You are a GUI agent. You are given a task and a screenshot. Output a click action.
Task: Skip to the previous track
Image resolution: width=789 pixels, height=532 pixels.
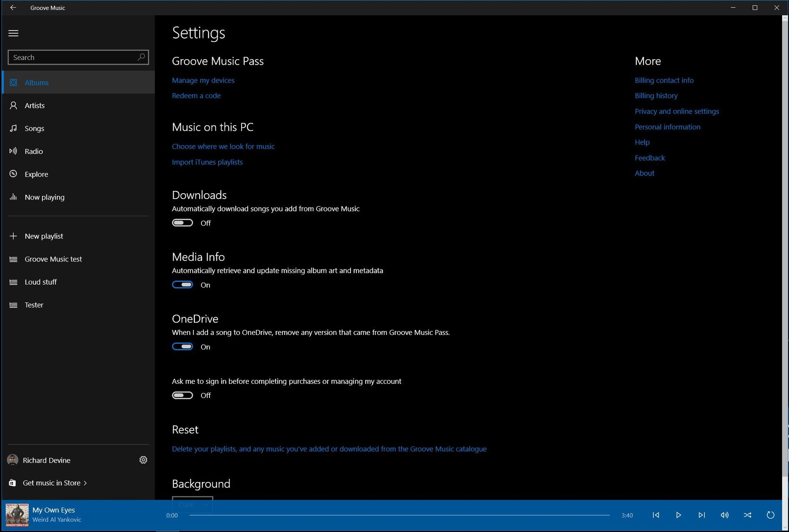click(x=656, y=515)
